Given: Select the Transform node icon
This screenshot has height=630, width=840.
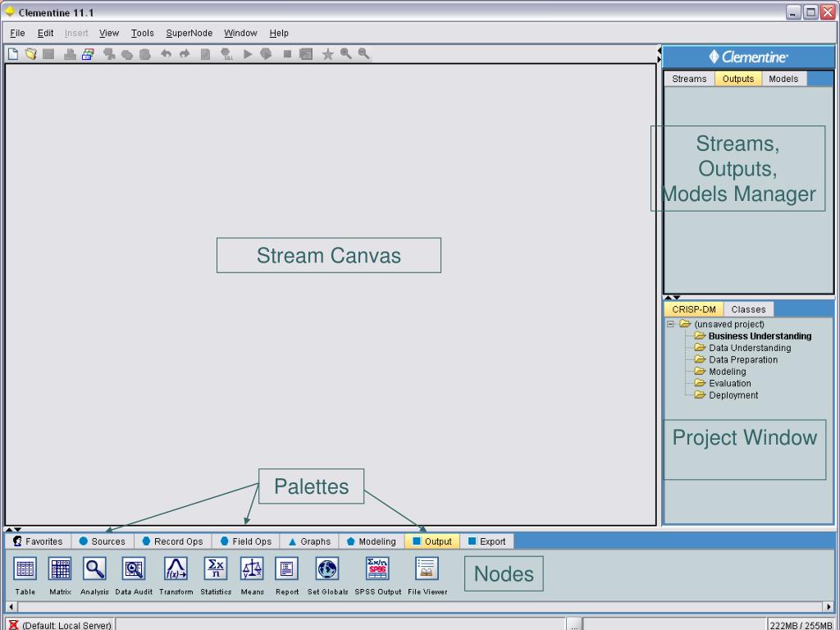Looking at the screenshot, I should [x=176, y=568].
